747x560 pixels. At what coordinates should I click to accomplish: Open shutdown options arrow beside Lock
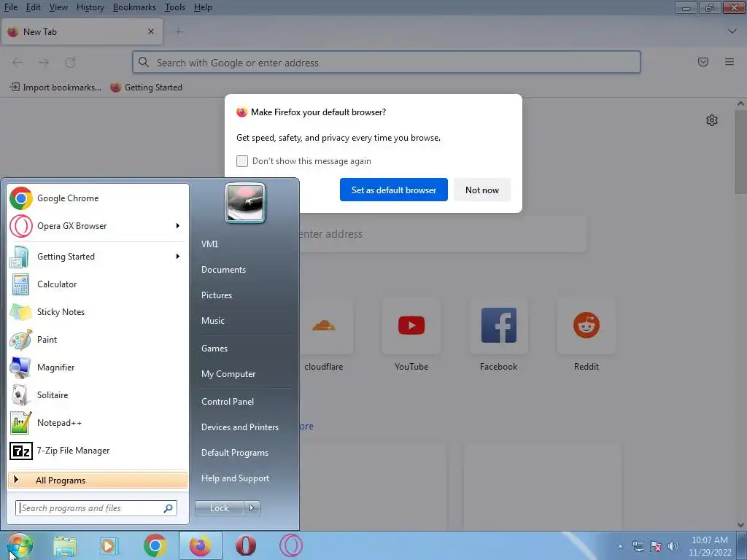tap(252, 508)
